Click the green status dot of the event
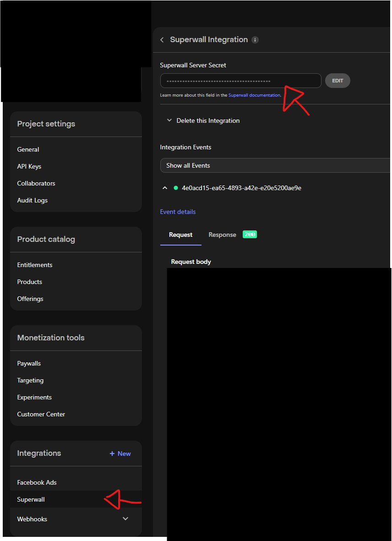Screen dimensions: 392x541 pyautogui.click(x=176, y=188)
